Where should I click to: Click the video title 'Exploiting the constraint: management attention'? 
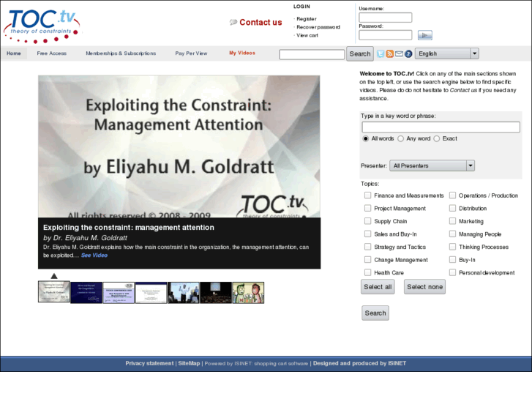[x=129, y=228]
